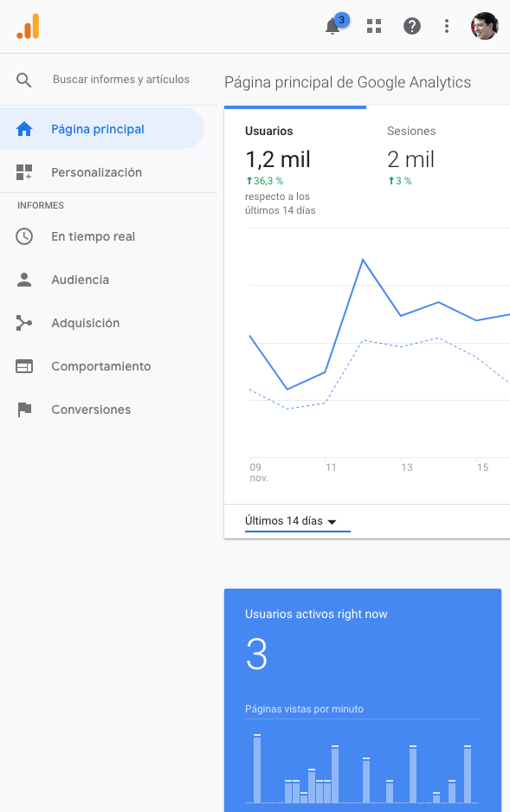Focus the Buscar informes y artículos field
This screenshot has width=510, height=812.
point(121,80)
